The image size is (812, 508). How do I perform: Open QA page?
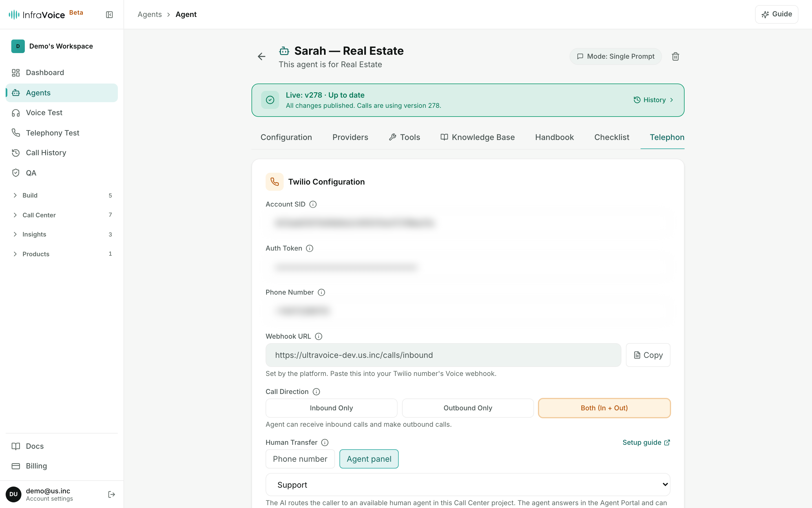pos(62,173)
